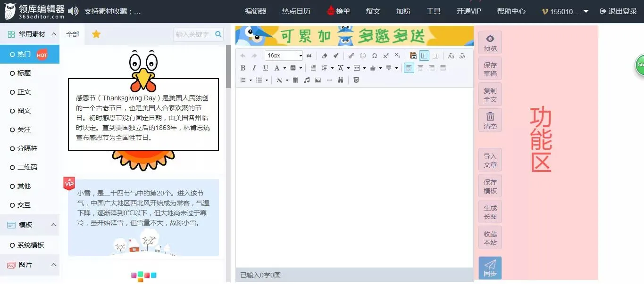The image size is (644, 284).
Task: Open the font color dropdown arrow
Action: point(284,68)
